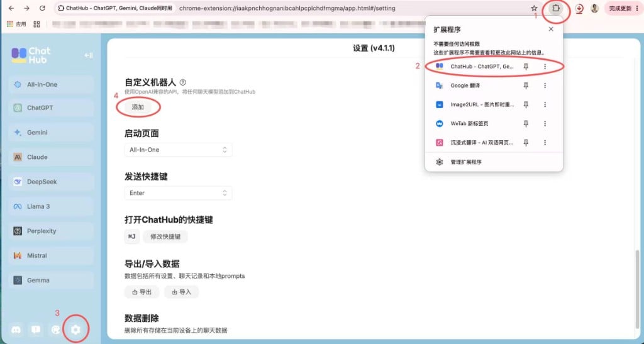Viewport: 644px width, 344px height.
Task: Open more options for 沉浸式翻译 extension
Action: pyautogui.click(x=545, y=143)
